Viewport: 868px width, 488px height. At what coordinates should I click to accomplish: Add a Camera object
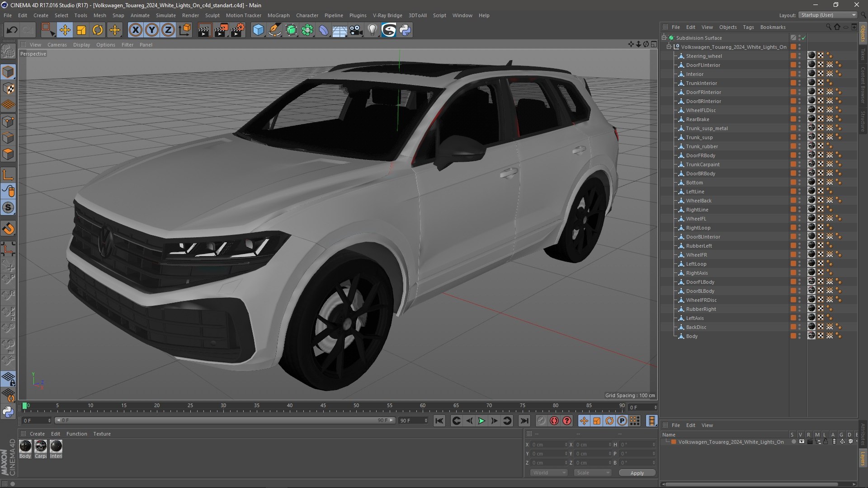[356, 30]
